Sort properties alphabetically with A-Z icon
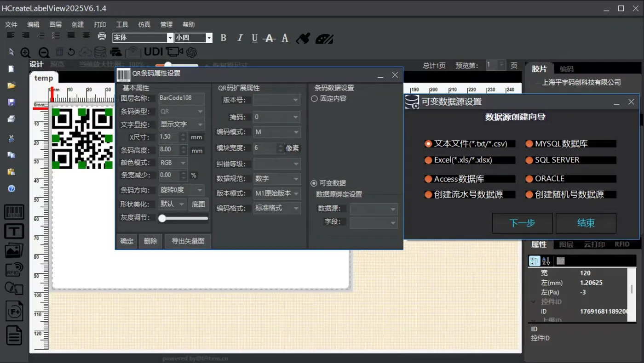This screenshot has height=363, width=644. (546, 261)
